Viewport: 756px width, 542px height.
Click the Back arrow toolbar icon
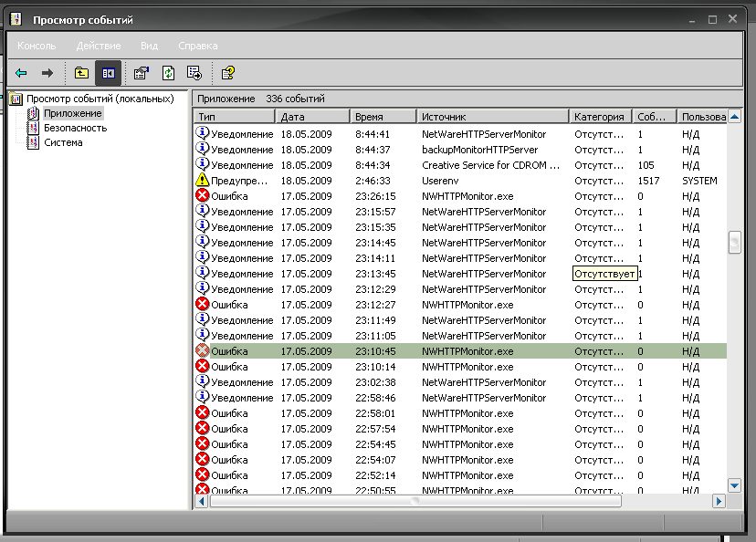[21, 73]
